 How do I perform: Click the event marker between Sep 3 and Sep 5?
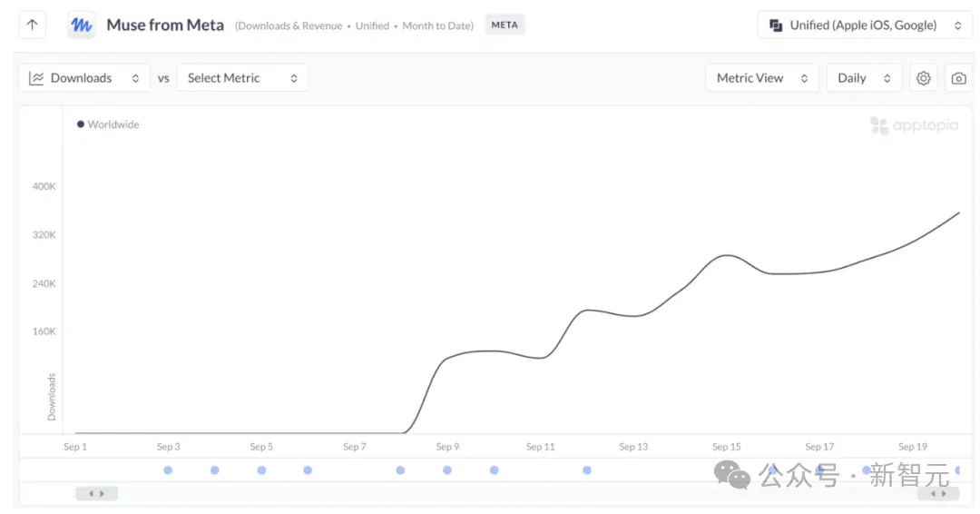tap(214, 470)
